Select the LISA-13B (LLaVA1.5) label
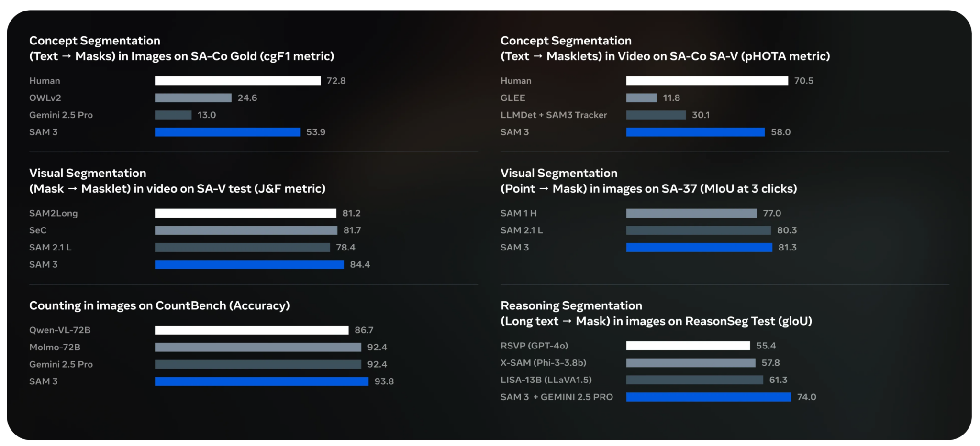Image resolution: width=980 pixels, height=446 pixels. click(x=546, y=380)
